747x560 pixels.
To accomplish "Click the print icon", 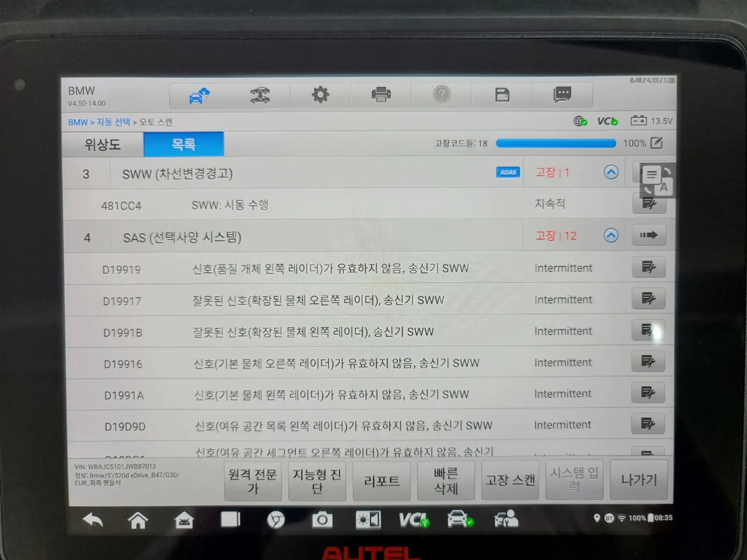I will [381, 94].
